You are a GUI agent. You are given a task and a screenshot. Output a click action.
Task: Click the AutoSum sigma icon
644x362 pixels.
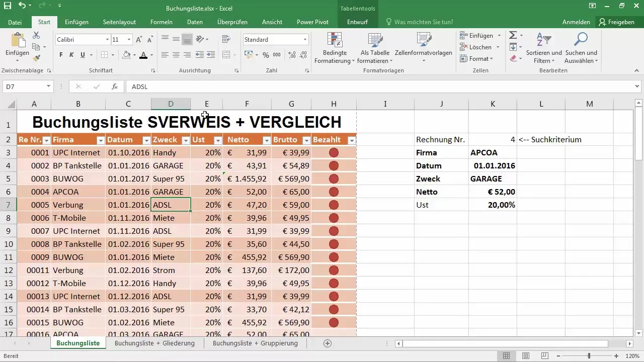pyautogui.click(x=513, y=35)
